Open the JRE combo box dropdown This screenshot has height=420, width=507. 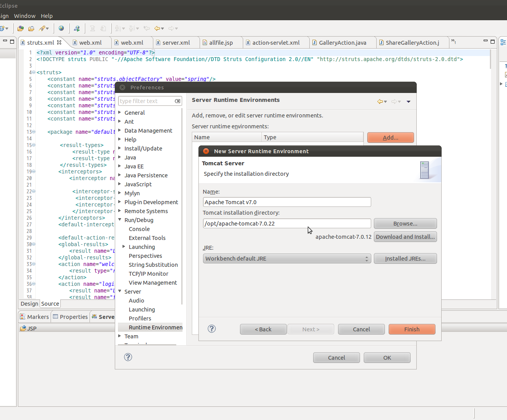[367, 259]
